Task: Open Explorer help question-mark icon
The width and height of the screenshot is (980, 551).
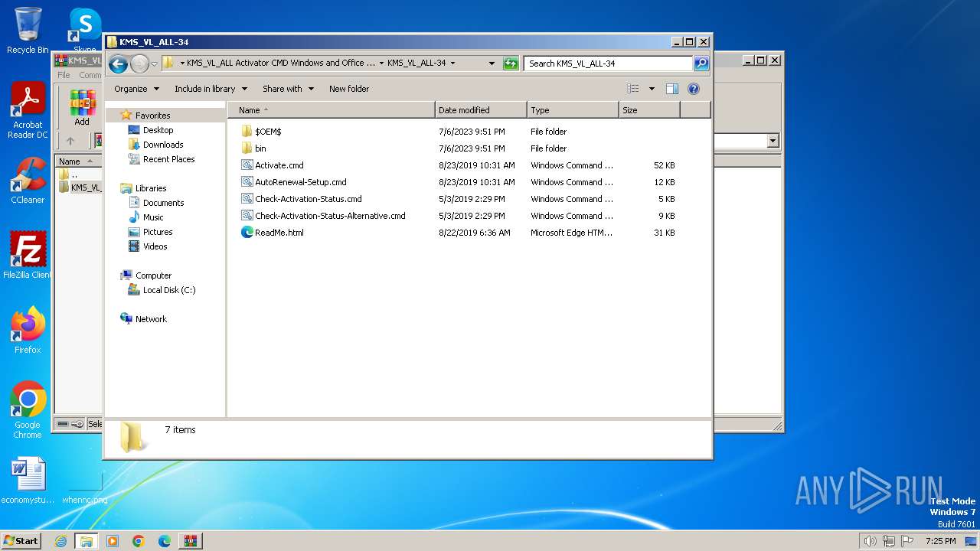Action: coord(694,89)
